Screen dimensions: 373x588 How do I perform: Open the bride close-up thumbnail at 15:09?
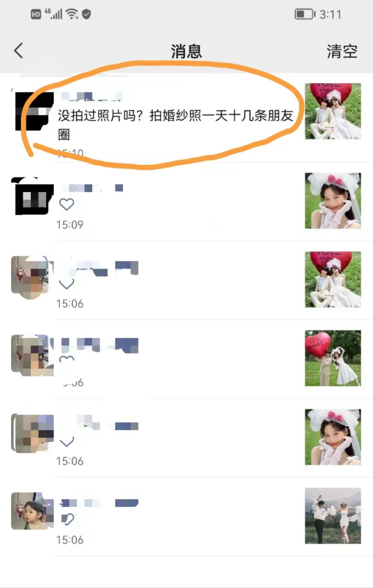(333, 201)
